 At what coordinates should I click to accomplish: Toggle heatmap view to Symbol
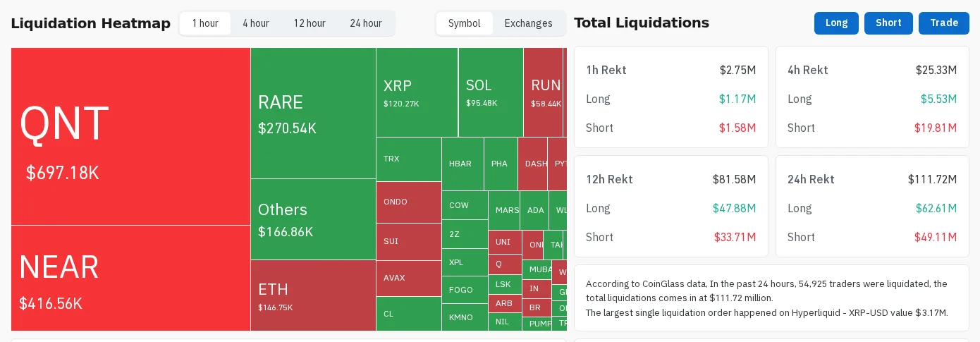tap(465, 23)
